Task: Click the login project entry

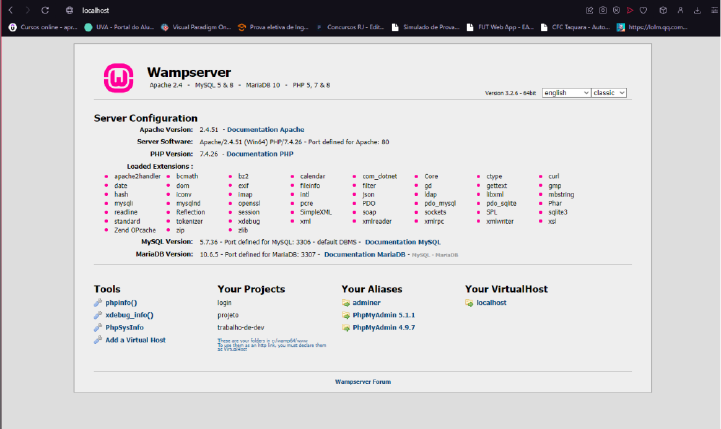Action: coord(224,303)
